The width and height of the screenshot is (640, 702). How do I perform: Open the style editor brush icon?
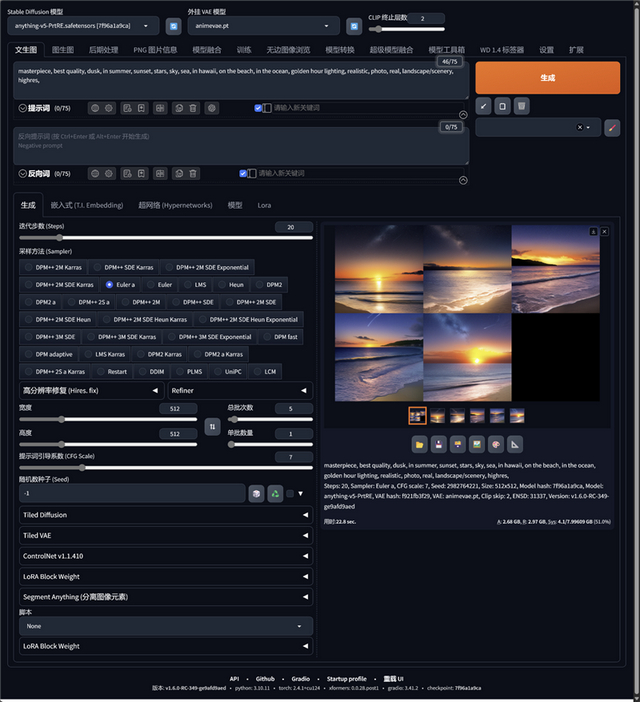[614, 127]
